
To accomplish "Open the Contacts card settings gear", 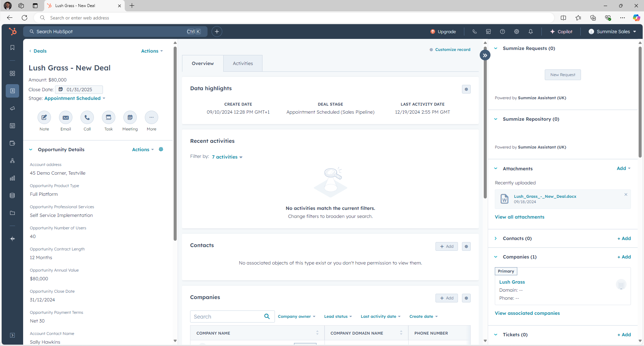I will click(466, 246).
